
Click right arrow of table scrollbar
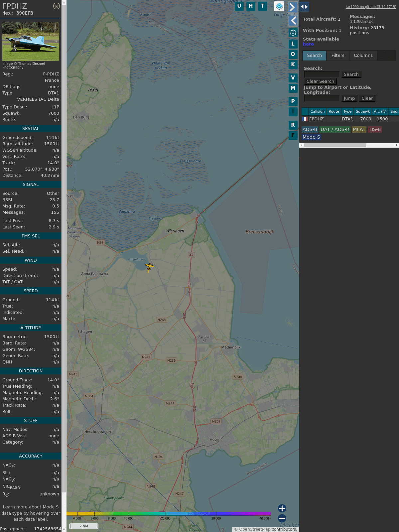[x=397, y=145]
